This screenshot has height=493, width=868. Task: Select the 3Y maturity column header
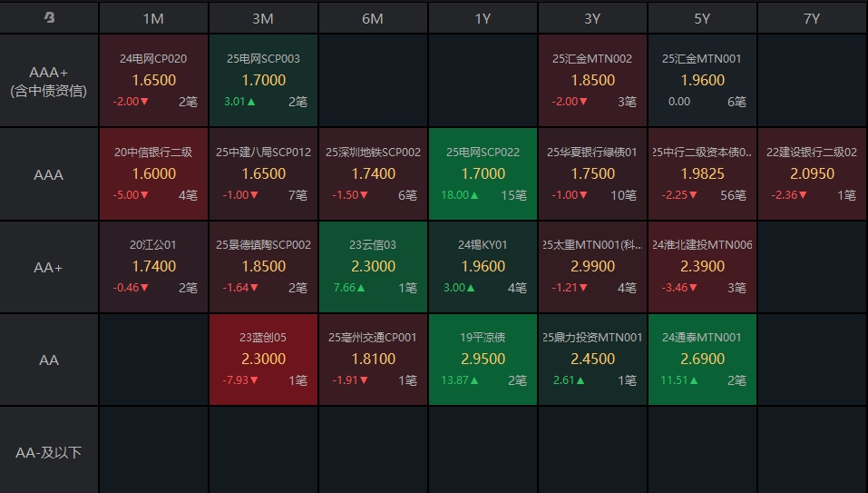(592, 18)
